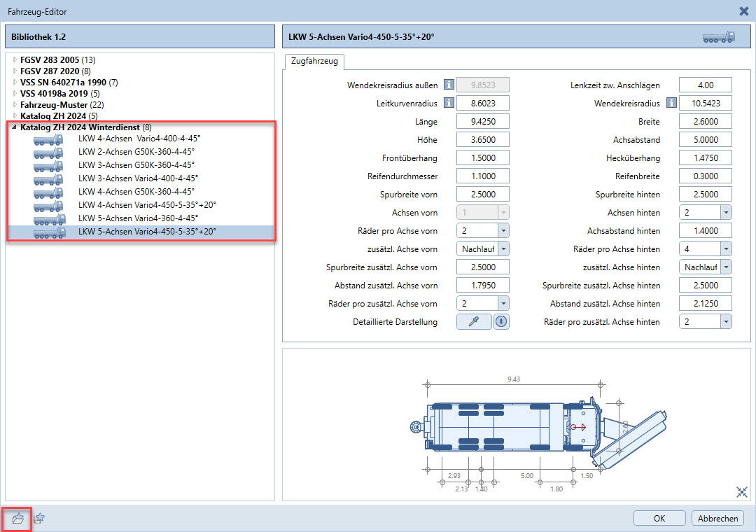This screenshot has width=756, height=532.
Task: Select LKW 5-Achsen Vario4-360-4-45° entry
Action: click(138, 218)
